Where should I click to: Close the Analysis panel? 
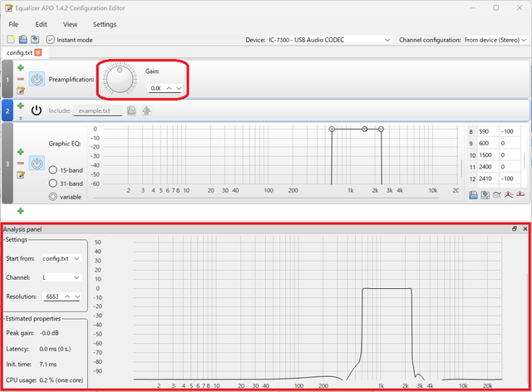(x=525, y=229)
